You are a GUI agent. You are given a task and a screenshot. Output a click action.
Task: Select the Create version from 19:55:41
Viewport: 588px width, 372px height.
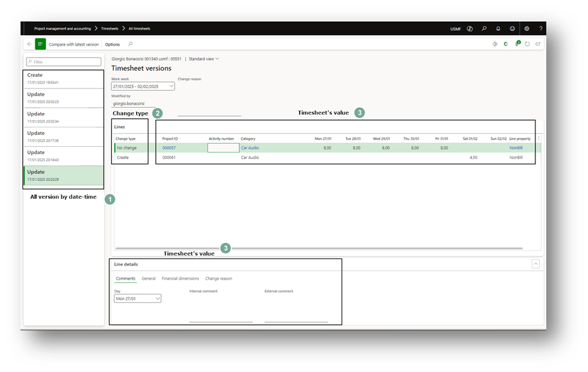point(63,78)
